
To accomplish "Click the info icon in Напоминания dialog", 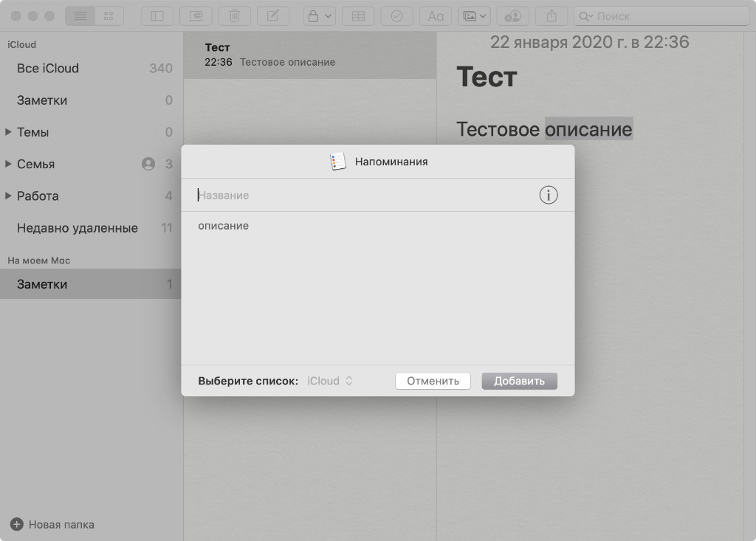I will coord(549,195).
